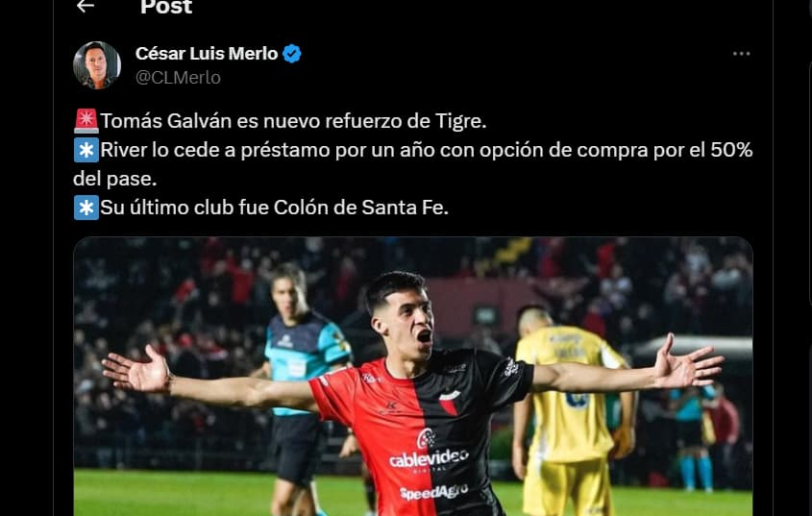
Task: Click the red siren emoji
Action: (x=86, y=121)
